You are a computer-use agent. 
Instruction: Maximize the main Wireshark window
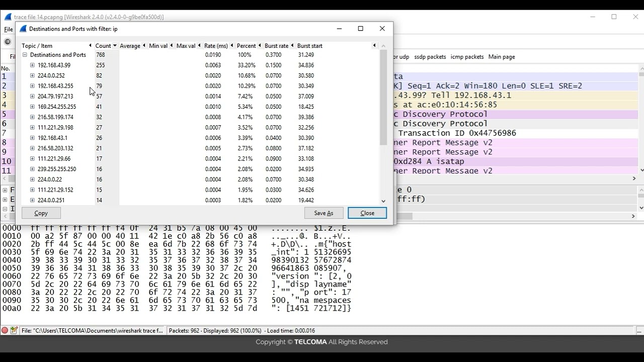[614, 17]
